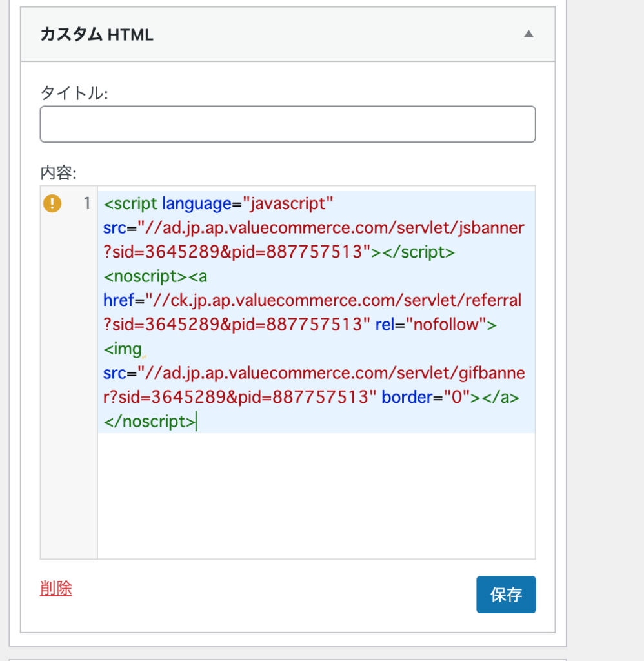
Task: Click the yellow warning icon in code gutter
Action: coord(52,203)
